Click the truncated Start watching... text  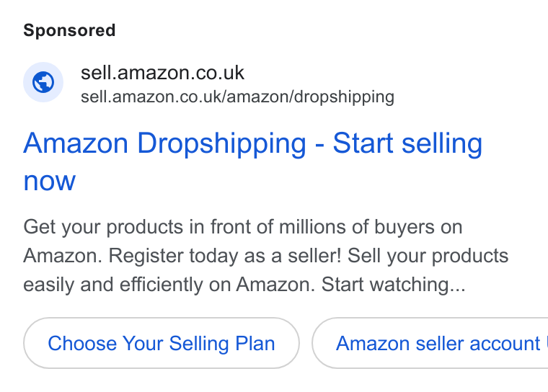[x=394, y=285]
